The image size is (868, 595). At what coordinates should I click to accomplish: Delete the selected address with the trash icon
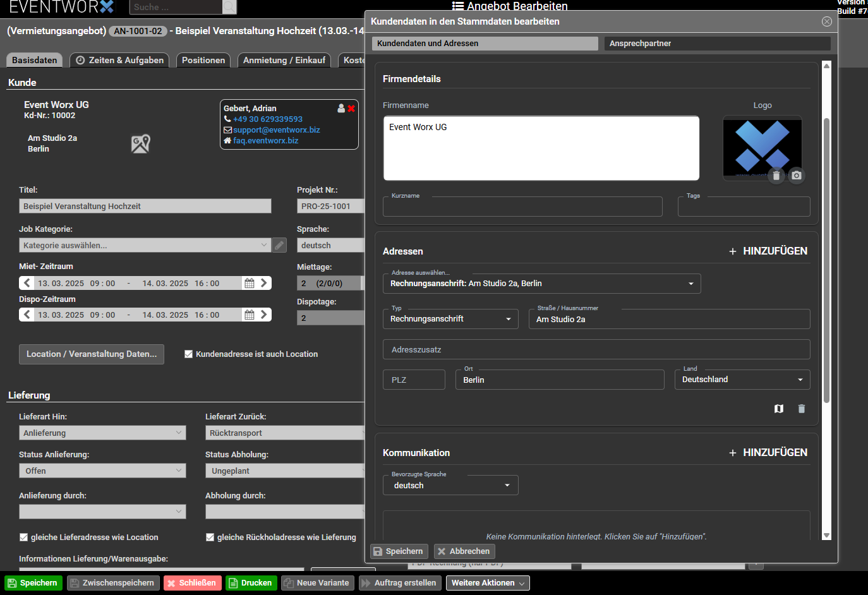pyautogui.click(x=802, y=409)
